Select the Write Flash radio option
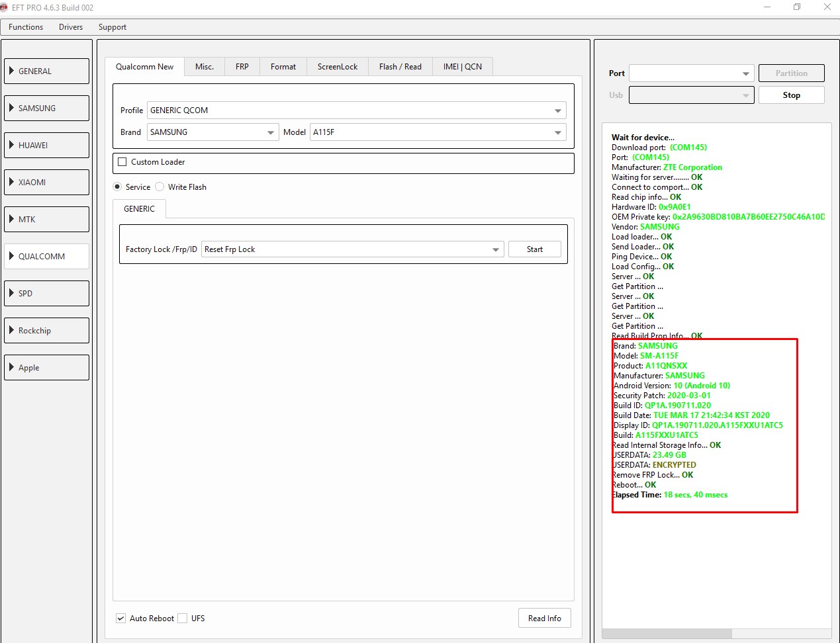The image size is (840, 643). (x=160, y=187)
